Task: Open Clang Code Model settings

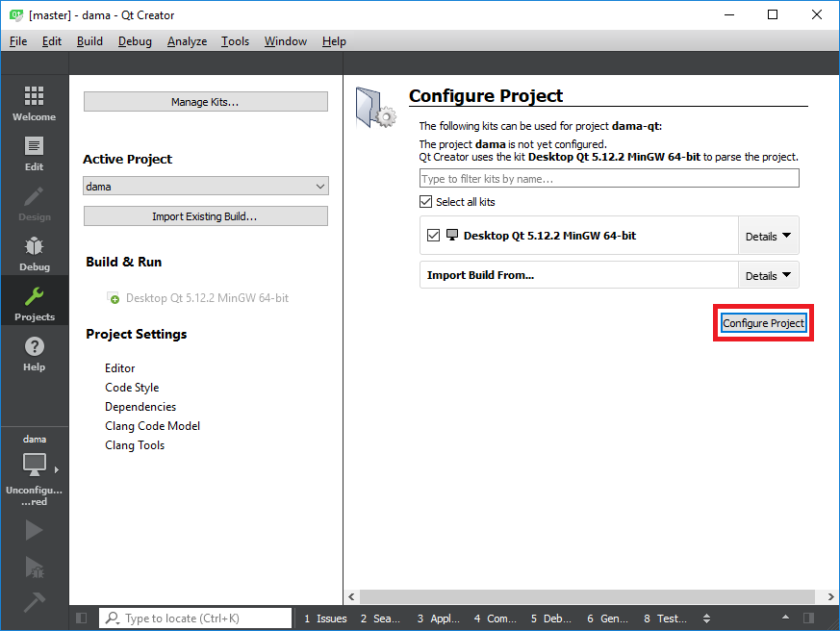Action: 153,426
